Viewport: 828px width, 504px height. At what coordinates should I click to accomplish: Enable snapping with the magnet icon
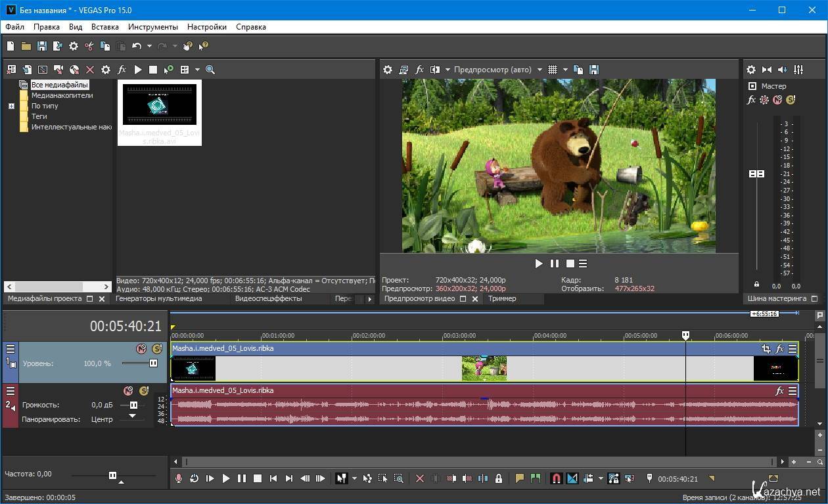click(556, 478)
